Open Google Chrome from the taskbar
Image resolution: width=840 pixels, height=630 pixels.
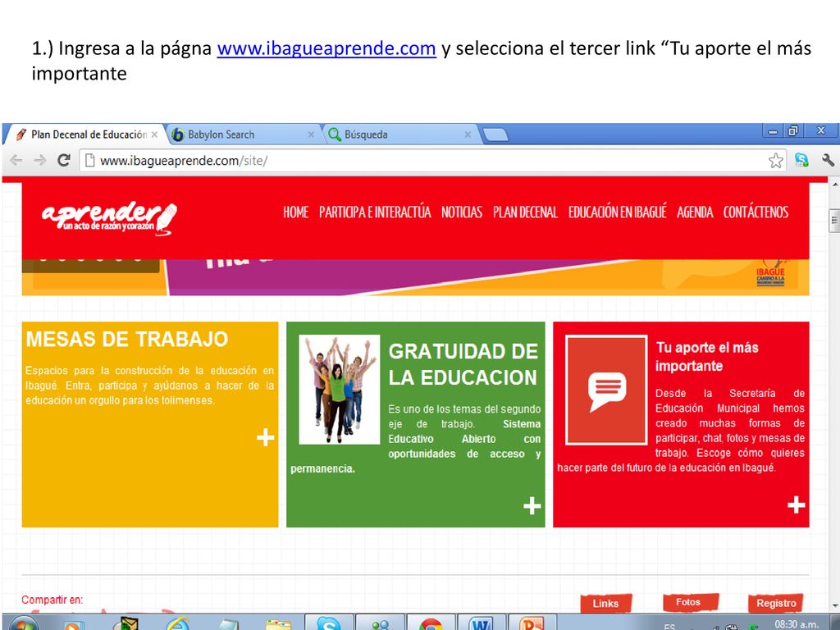[431, 623]
